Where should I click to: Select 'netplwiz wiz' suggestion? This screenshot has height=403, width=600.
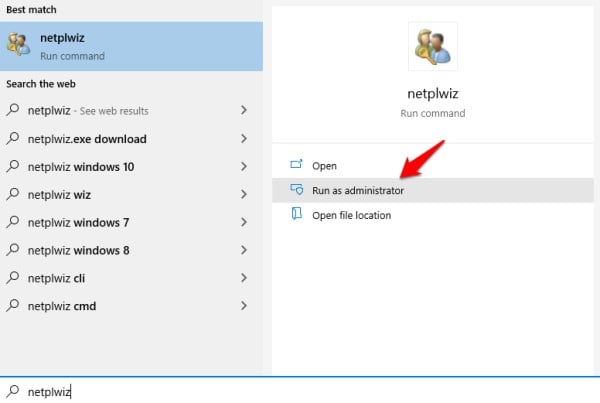[x=131, y=194]
